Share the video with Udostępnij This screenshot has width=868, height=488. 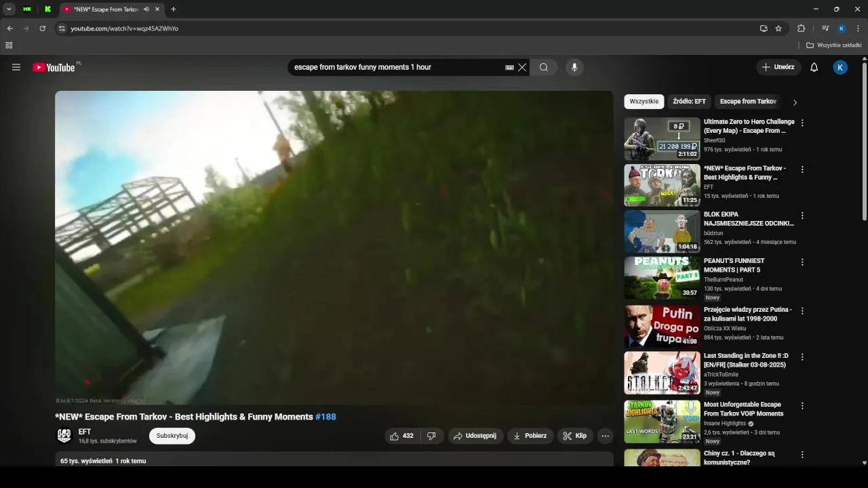click(x=475, y=436)
